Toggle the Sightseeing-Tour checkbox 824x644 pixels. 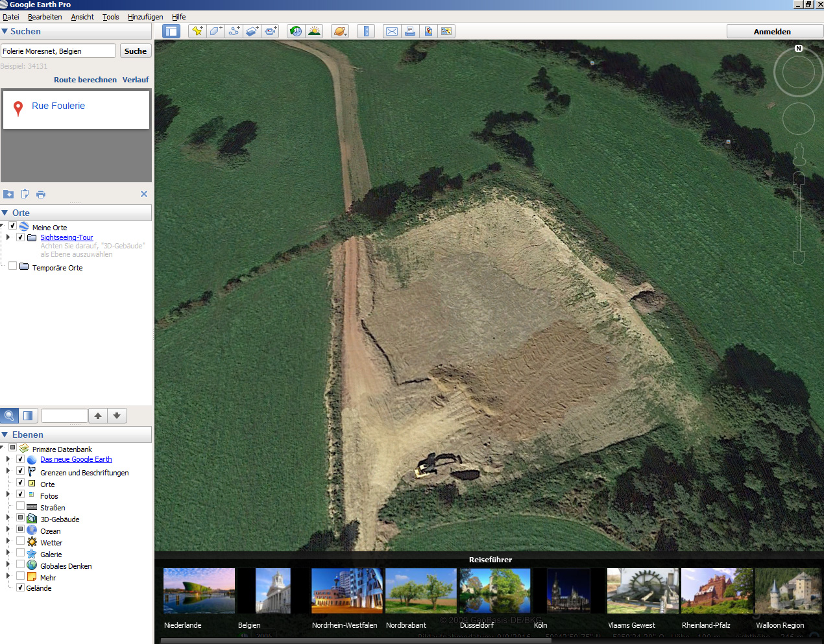[20, 237]
